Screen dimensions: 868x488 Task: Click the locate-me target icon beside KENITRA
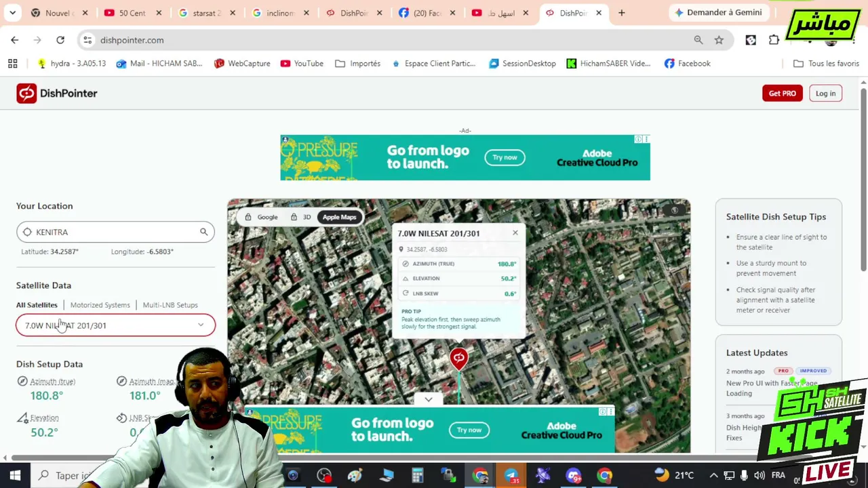pos(27,232)
